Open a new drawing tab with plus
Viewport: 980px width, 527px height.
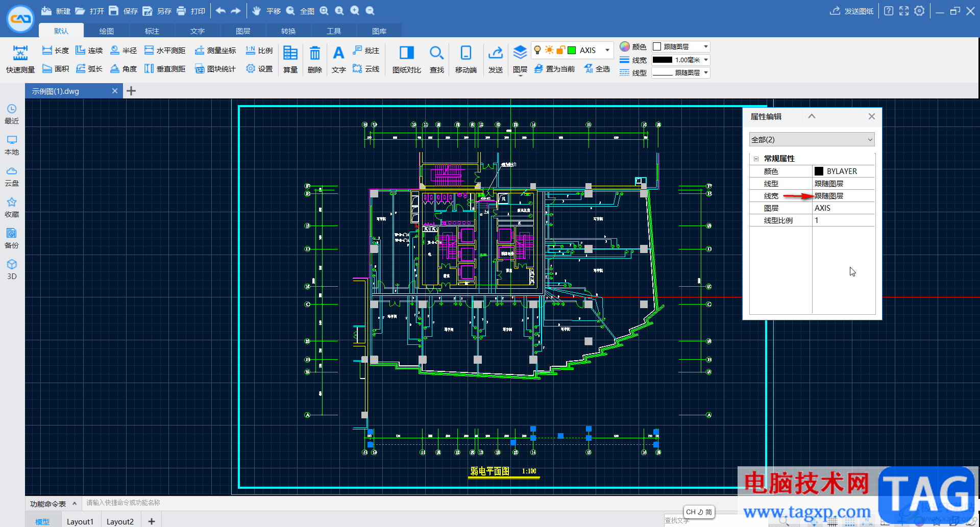(x=131, y=91)
